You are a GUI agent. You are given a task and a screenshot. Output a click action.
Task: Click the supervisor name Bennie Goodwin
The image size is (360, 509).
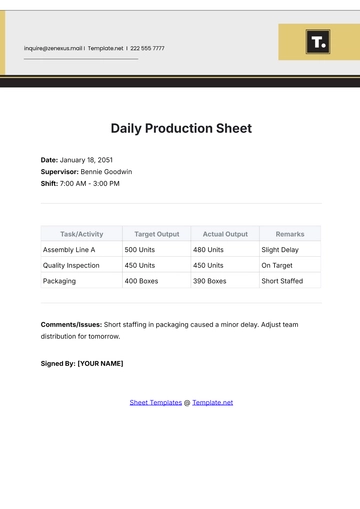point(106,172)
